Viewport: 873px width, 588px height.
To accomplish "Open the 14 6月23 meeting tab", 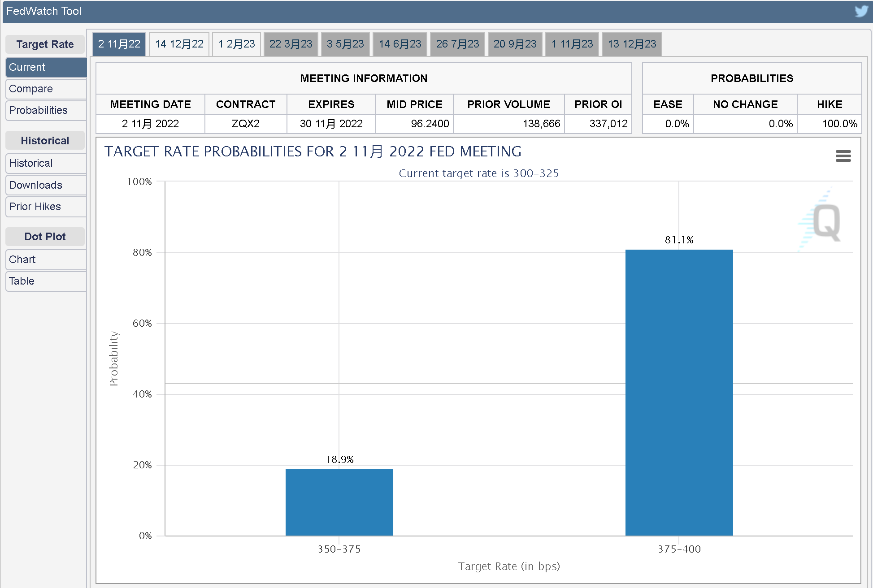I will pos(400,44).
